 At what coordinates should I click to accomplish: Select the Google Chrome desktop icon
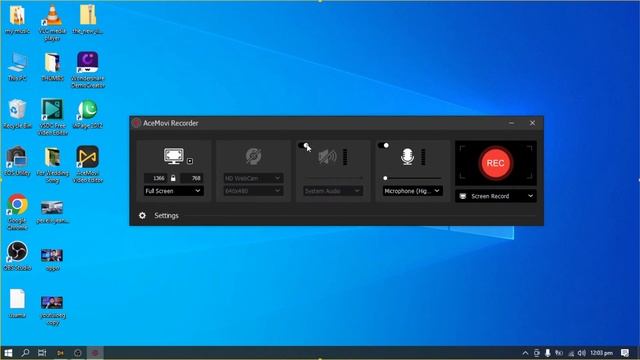17,212
